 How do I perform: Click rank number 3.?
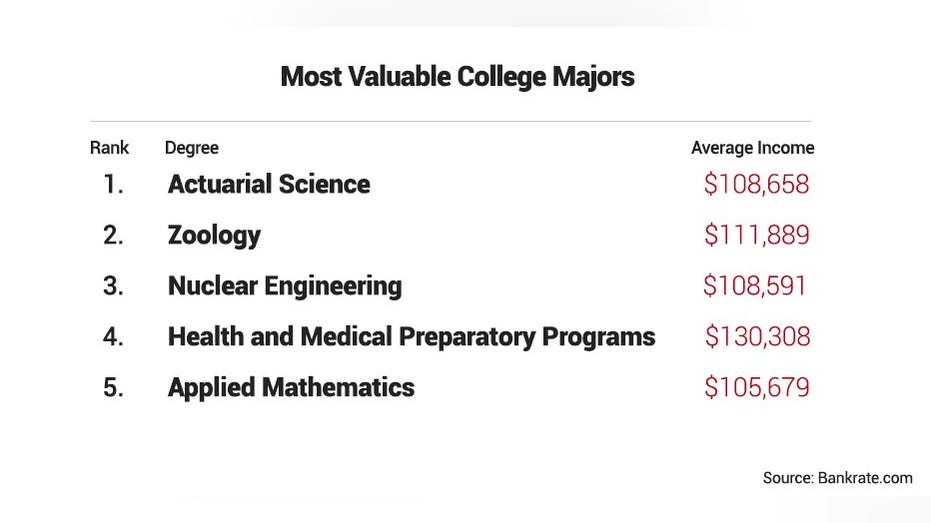[x=113, y=286]
